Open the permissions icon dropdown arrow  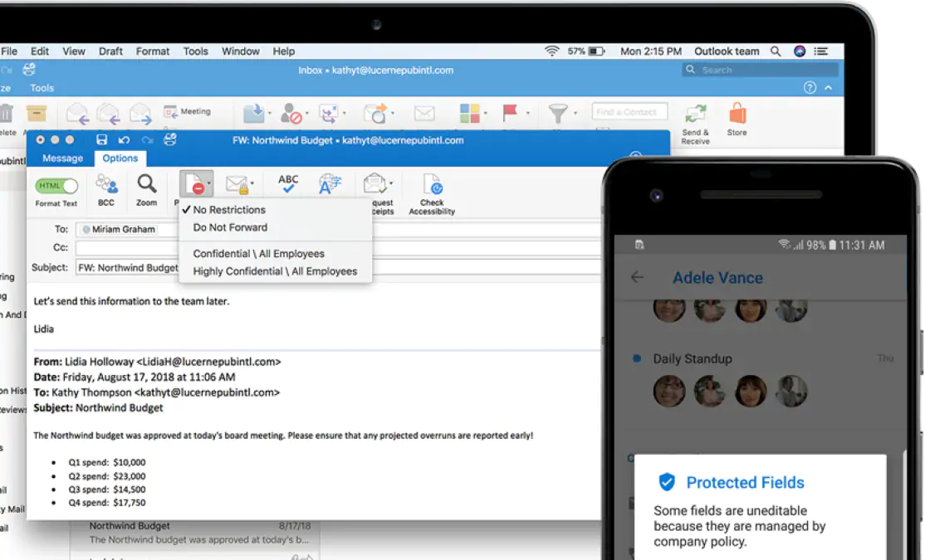tap(208, 184)
